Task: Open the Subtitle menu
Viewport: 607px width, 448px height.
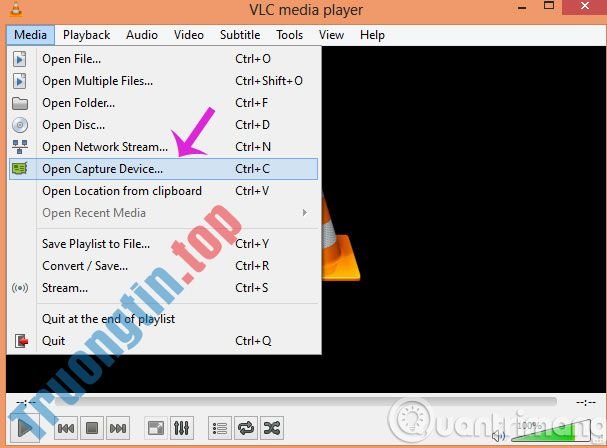Action: pyautogui.click(x=240, y=35)
